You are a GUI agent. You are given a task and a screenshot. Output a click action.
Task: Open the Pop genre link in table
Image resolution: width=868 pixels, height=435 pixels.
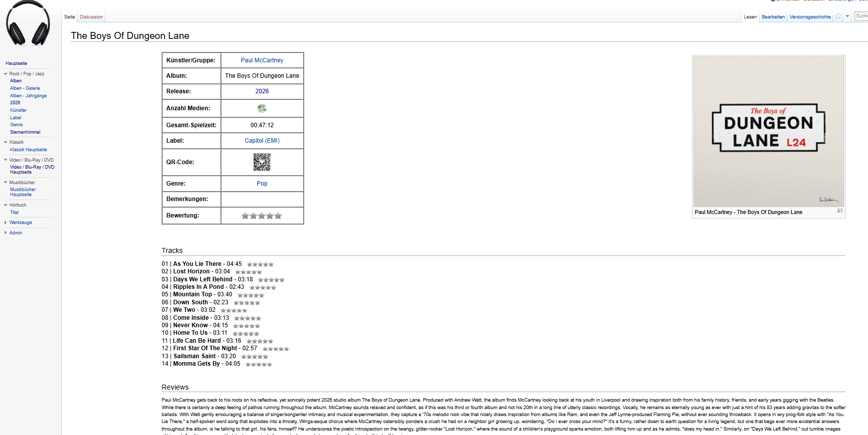(x=262, y=184)
